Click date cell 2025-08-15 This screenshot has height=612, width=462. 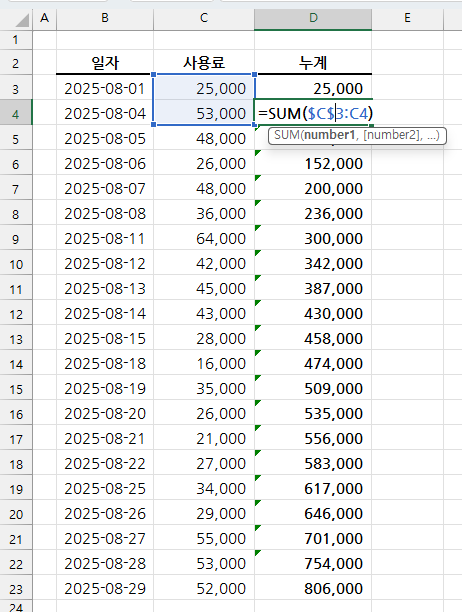coord(105,338)
